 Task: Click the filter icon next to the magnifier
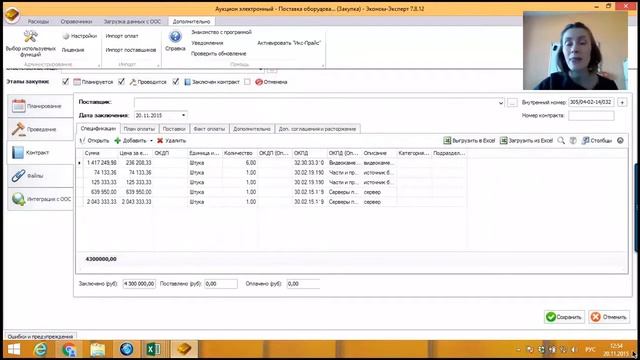point(573,140)
